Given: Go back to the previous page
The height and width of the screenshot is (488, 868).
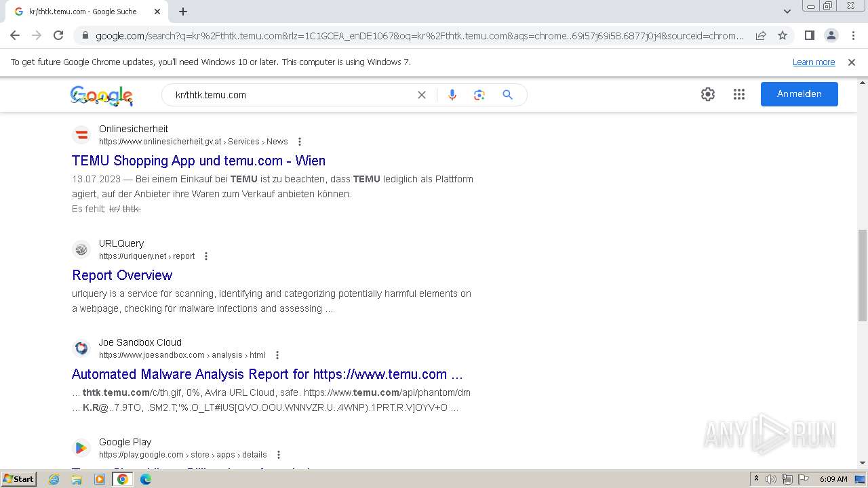Looking at the screenshot, I should point(15,35).
